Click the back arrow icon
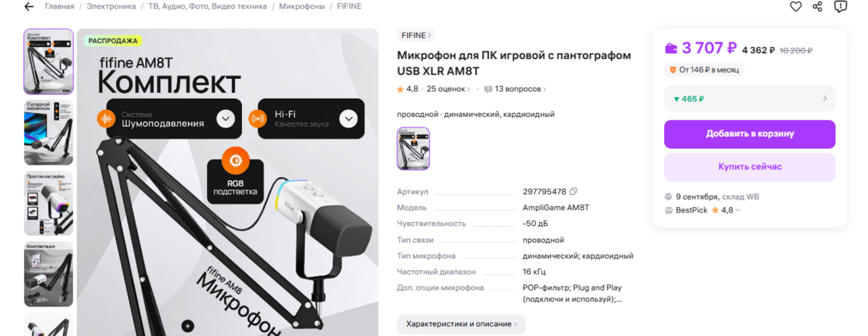This screenshot has width=868, height=336. click(29, 6)
